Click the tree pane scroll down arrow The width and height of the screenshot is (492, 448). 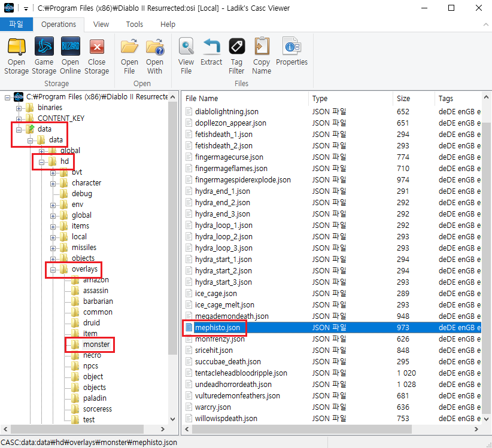click(172, 419)
